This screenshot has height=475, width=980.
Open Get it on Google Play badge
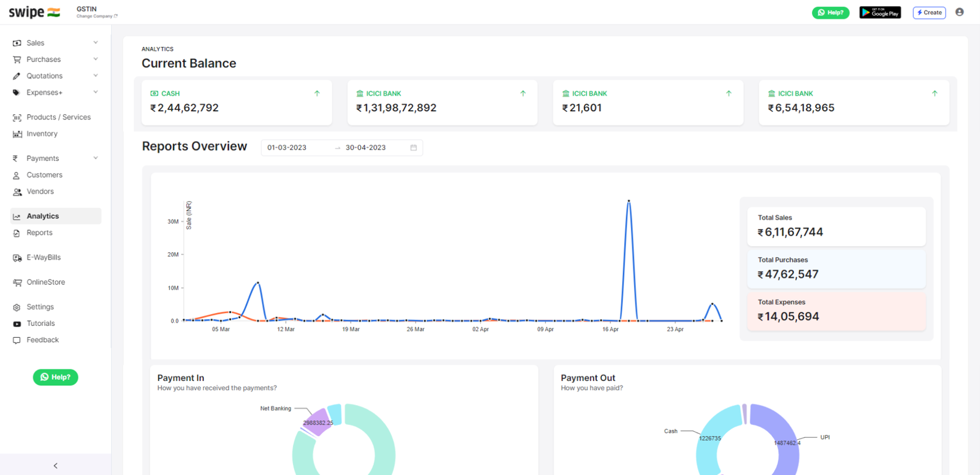click(x=880, y=12)
